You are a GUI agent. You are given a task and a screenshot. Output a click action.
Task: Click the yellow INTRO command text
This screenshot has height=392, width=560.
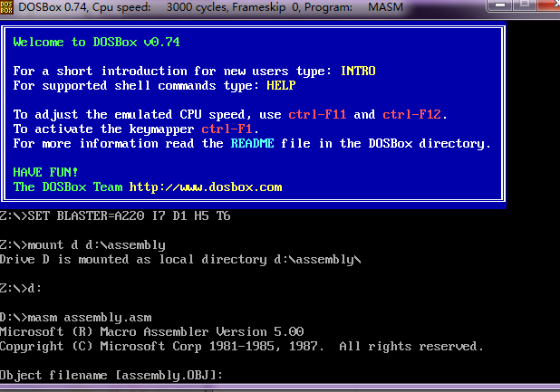[358, 71]
